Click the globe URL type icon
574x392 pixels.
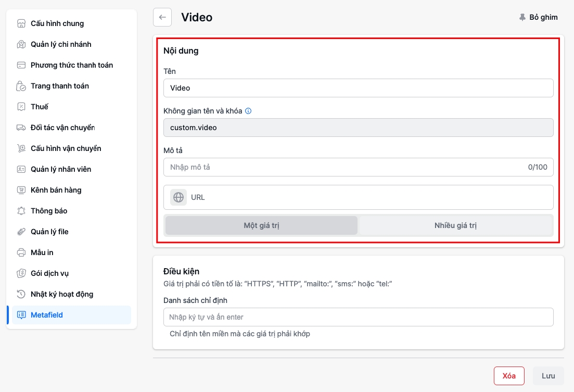click(178, 197)
